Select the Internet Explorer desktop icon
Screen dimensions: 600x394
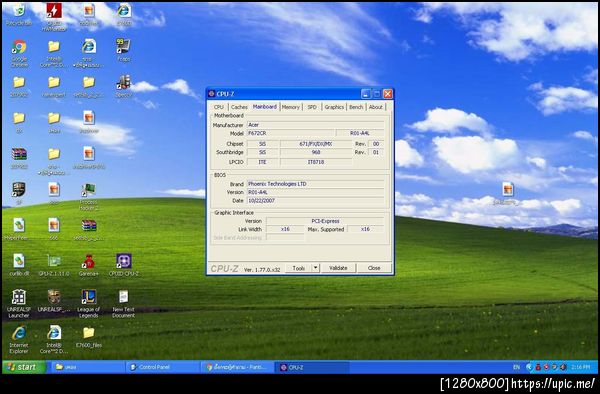[19, 340]
